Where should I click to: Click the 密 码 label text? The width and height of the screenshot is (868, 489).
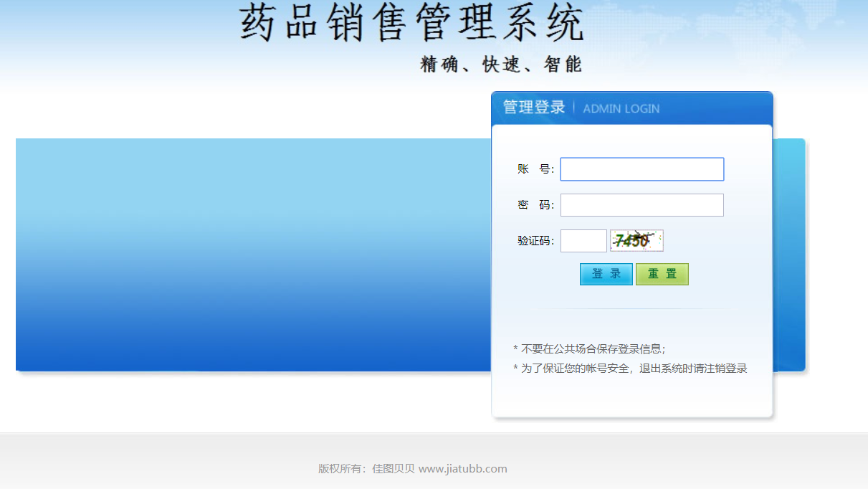(535, 204)
